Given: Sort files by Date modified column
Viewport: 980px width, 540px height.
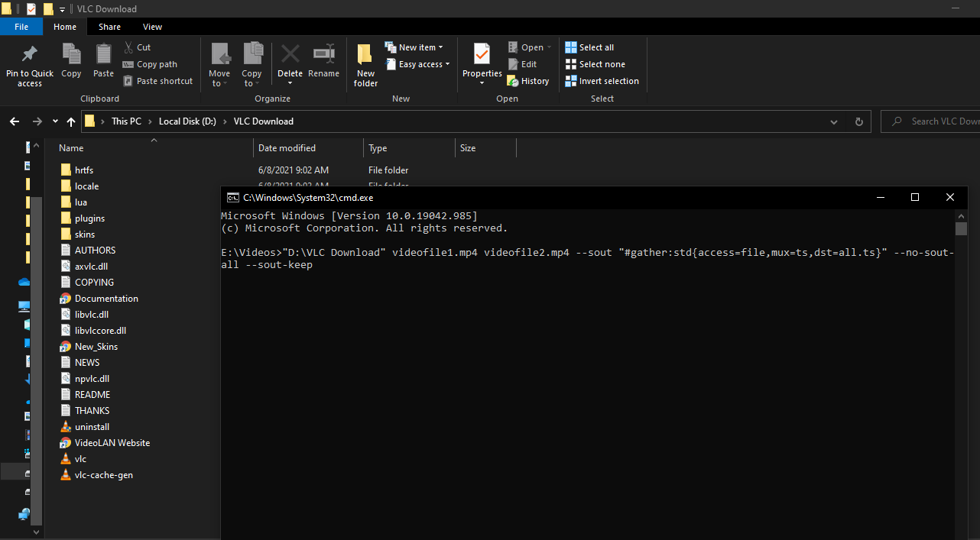Looking at the screenshot, I should tap(287, 148).
